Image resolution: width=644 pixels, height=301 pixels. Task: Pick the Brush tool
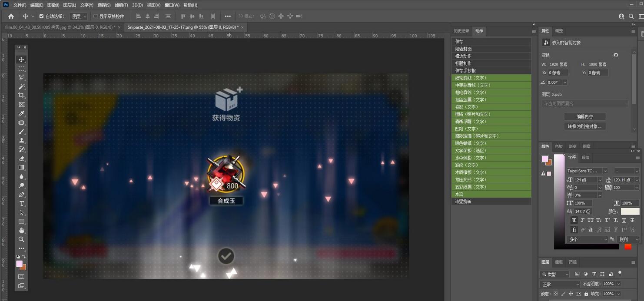point(21,132)
